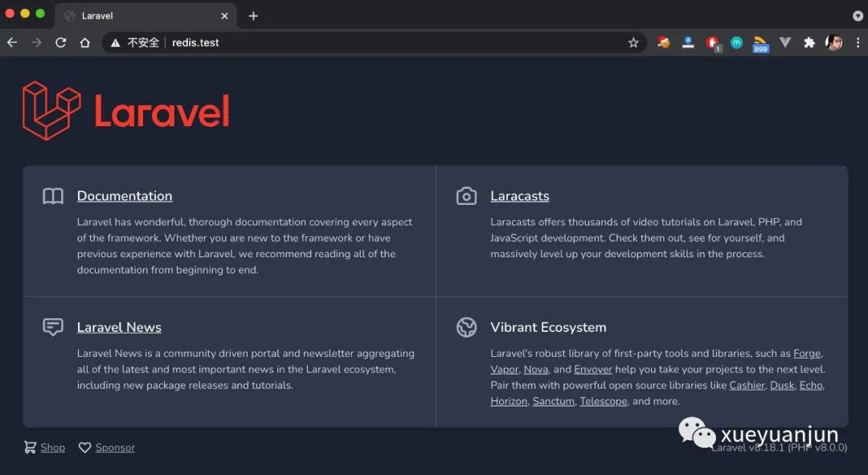Viewport: 868px width, 475px height.
Task: Click the insecure warning triangle icon
Action: click(x=115, y=43)
